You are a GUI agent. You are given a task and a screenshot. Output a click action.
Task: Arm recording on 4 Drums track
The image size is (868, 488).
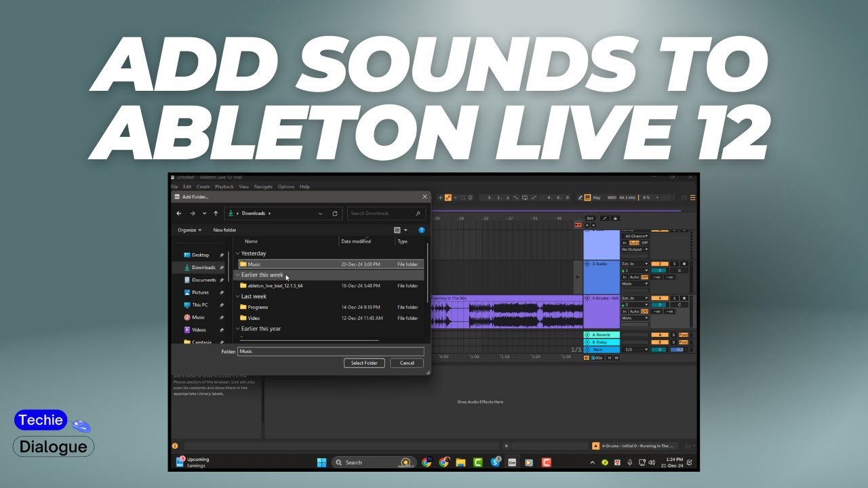[684, 298]
